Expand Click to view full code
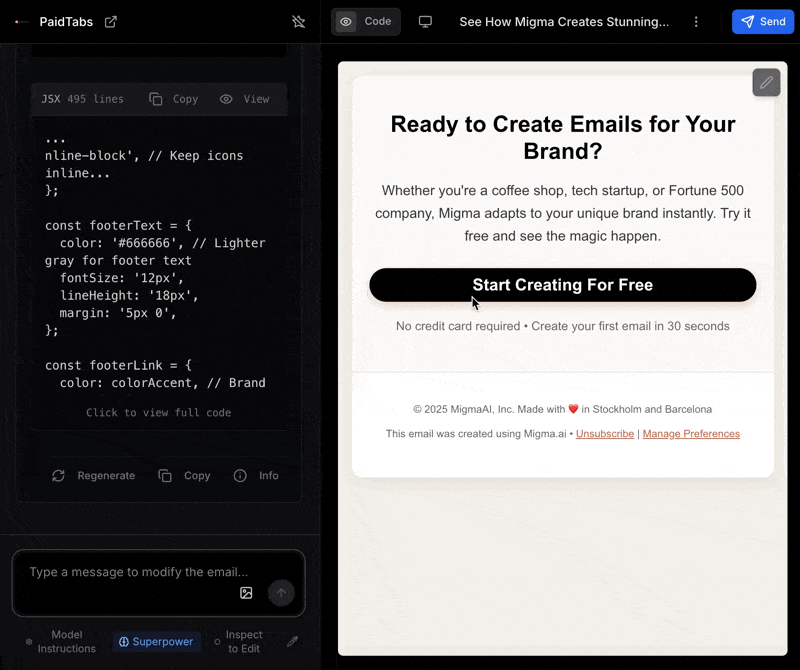 coord(158,412)
